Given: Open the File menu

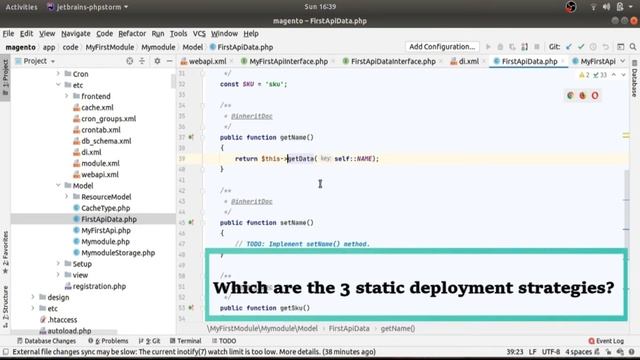Looking at the screenshot, I should 8,33.
